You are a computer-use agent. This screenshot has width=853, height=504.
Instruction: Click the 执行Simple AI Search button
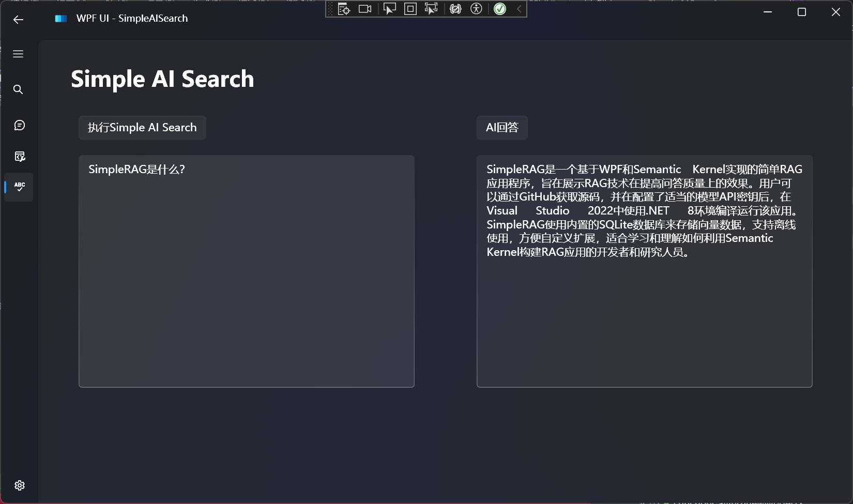pos(142,128)
